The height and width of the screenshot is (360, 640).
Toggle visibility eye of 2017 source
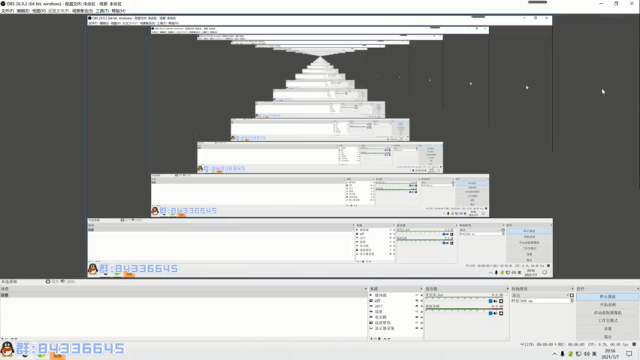click(417, 306)
